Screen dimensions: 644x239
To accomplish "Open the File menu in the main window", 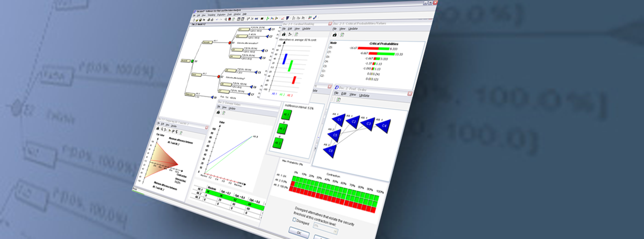I will coord(194,15).
